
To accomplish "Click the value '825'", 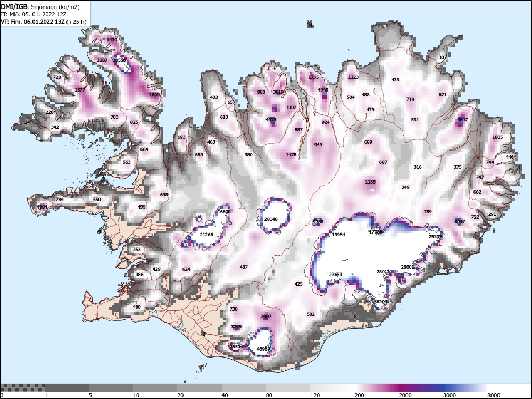I will (134, 122).
